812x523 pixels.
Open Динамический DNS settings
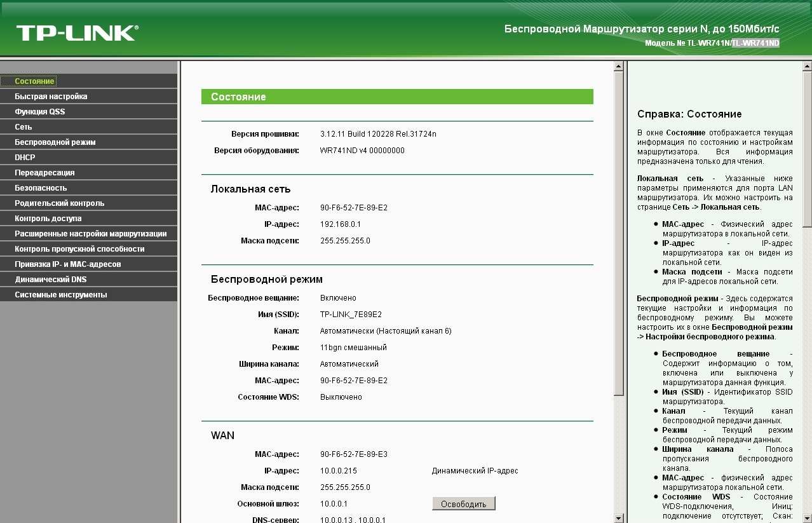[51, 280]
